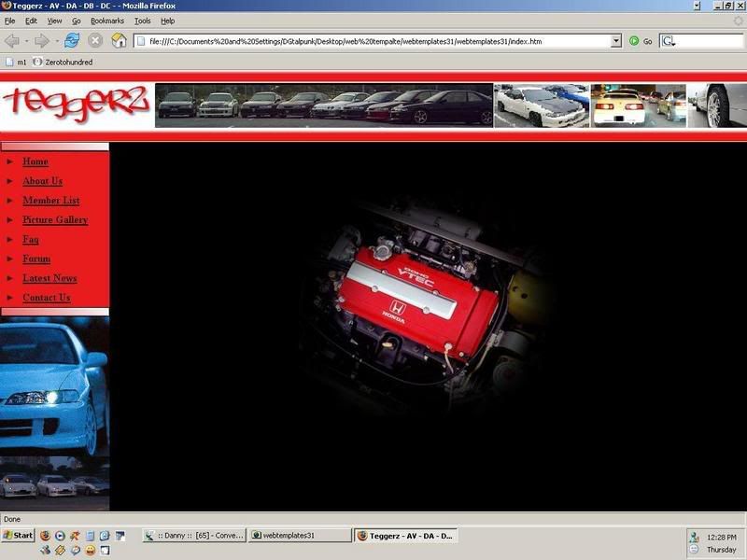Click the parked white cars sidebar photo

(x=55, y=483)
